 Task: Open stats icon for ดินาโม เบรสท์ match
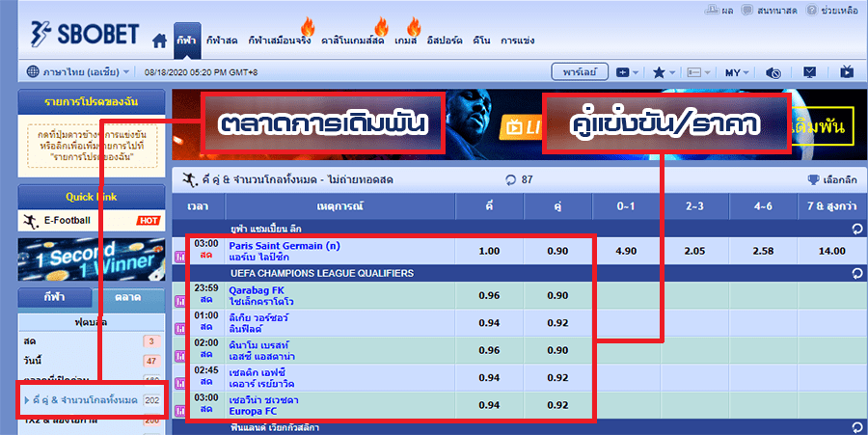[x=179, y=356]
